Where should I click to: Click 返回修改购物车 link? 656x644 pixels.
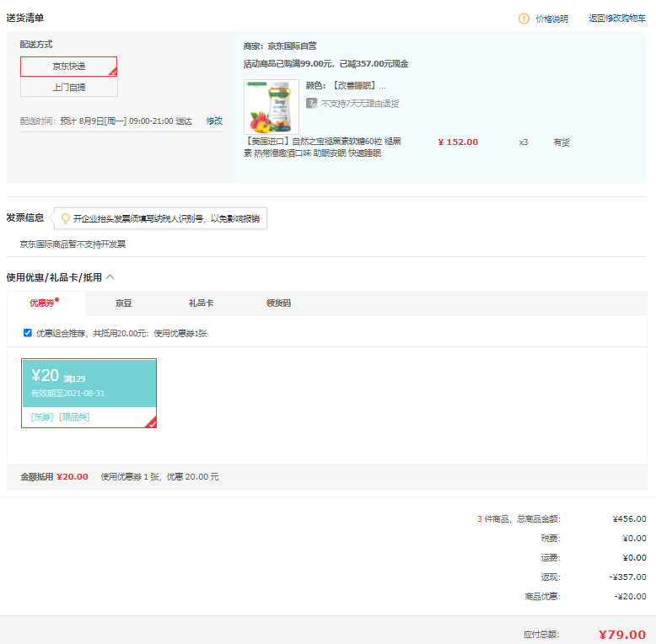click(617, 19)
